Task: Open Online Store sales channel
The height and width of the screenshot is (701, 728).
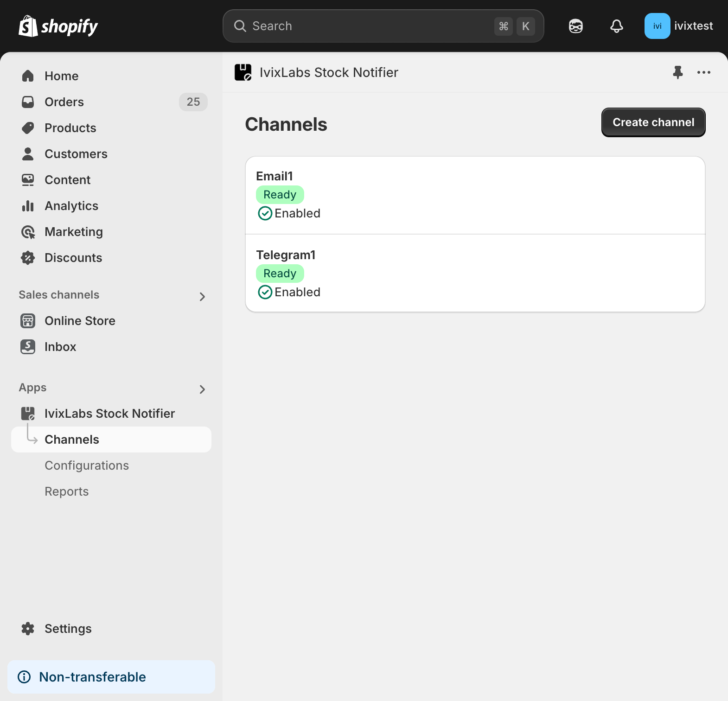Action: click(111, 321)
